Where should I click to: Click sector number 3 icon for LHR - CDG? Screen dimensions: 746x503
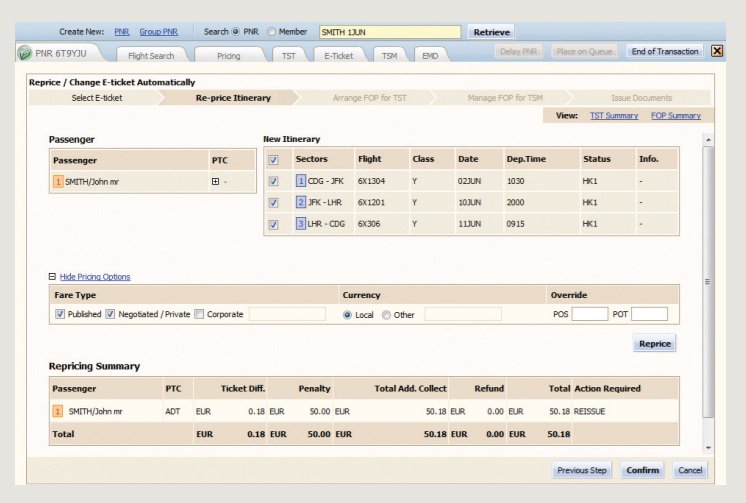pos(301,224)
